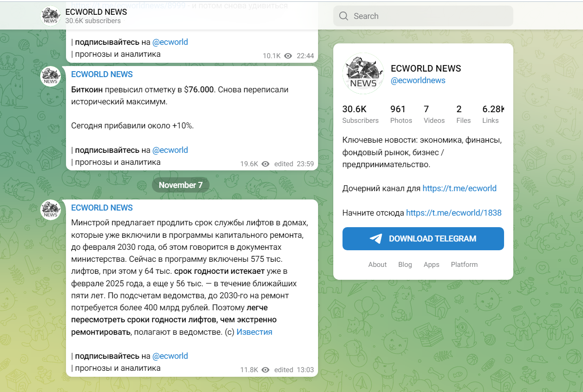Open the About footer link
Image resolution: width=583 pixels, height=392 pixels.
pyautogui.click(x=377, y=265)
